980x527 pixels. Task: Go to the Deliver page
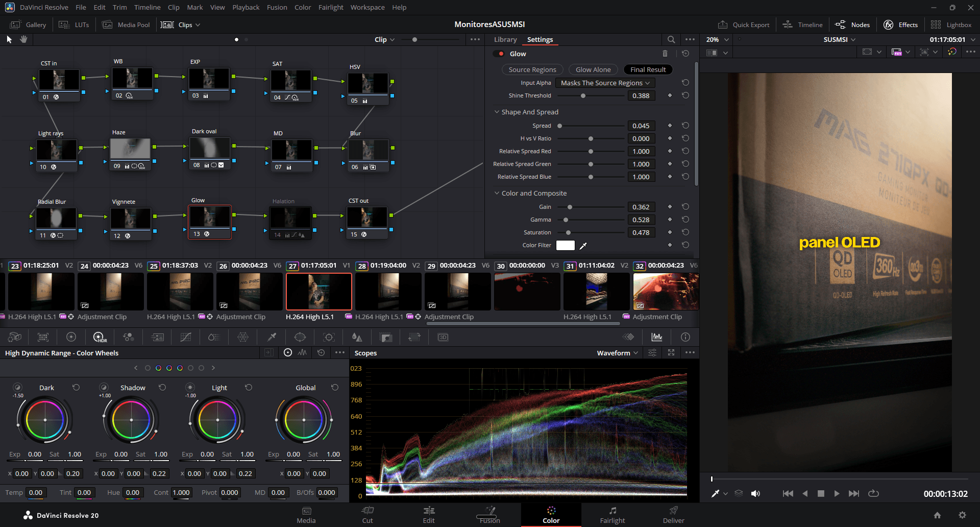click(x=673, y=514)
